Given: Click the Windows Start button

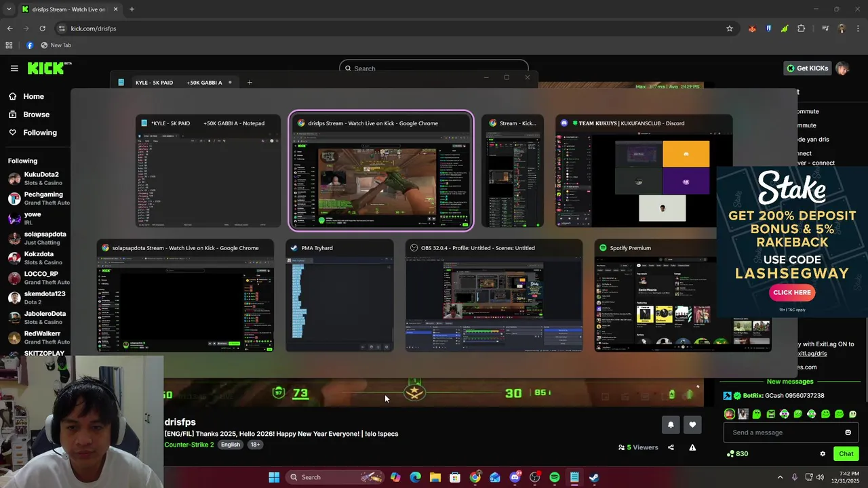Looking at the screenshot, I should 274,477.
